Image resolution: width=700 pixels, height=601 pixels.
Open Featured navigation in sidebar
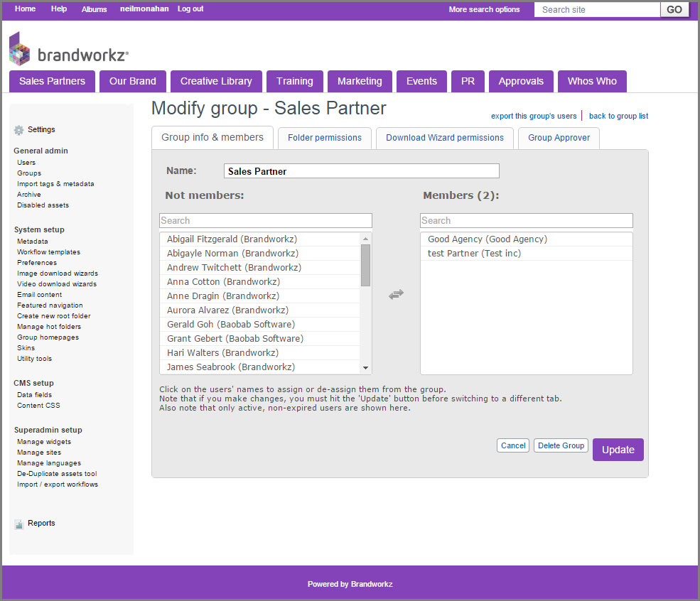(x=50, y=305)
